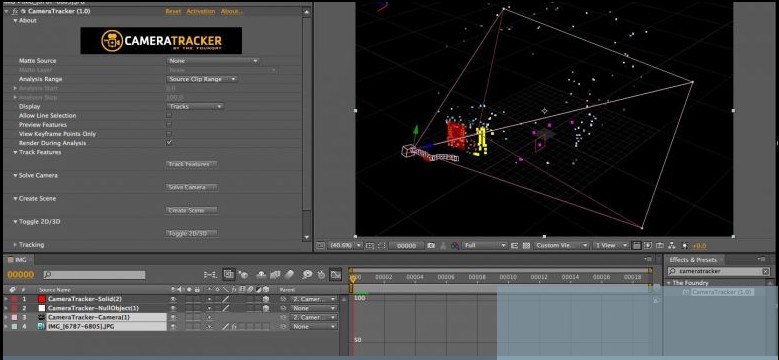Click pink label swatch of layer 3
This screenshot has width=779, height=360.
pos(14,317)
